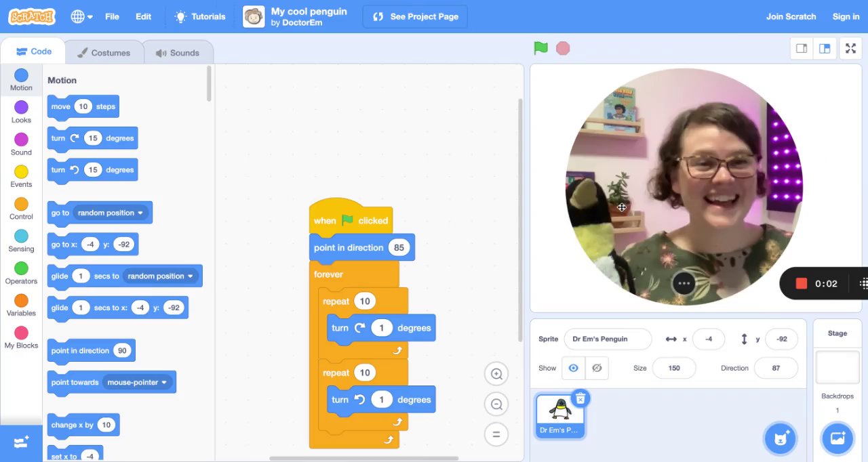Image resolution: width=868 pixels, height=462 pixels.
Task: Zoom in on the code workspace
Action: pos(496,374)
